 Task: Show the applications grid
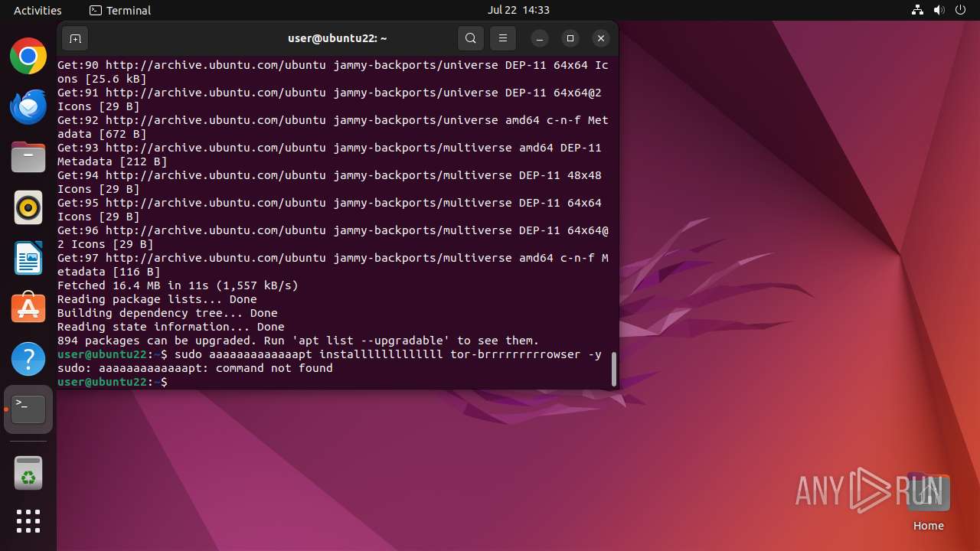point(28,521)
